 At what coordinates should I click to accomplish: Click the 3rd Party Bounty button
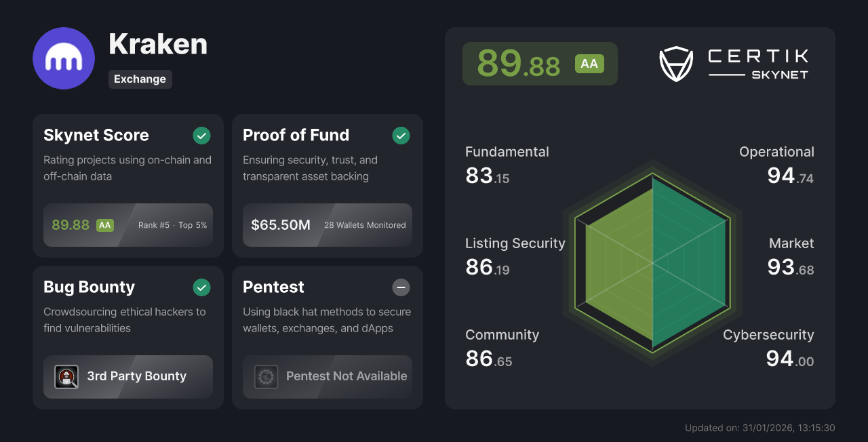[127, 376]
